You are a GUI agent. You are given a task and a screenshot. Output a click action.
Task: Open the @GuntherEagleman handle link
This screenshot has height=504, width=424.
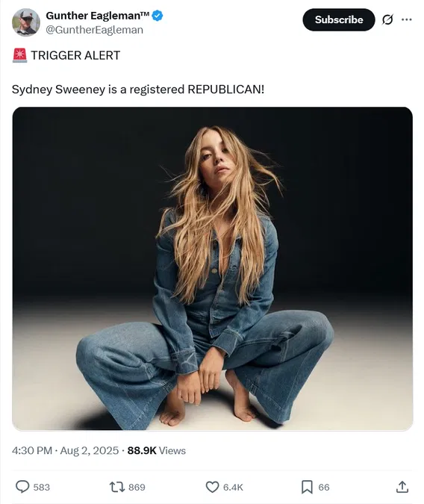(95, 30)
